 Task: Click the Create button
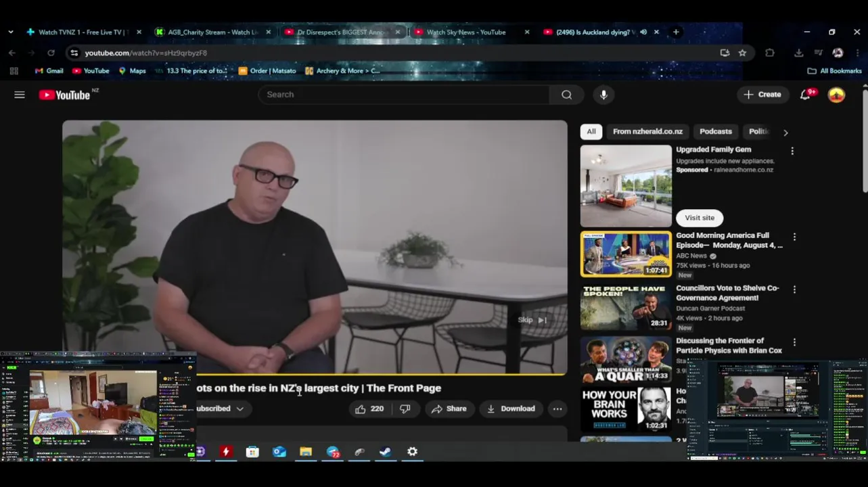pyautogui.click(x=762, y=95)
